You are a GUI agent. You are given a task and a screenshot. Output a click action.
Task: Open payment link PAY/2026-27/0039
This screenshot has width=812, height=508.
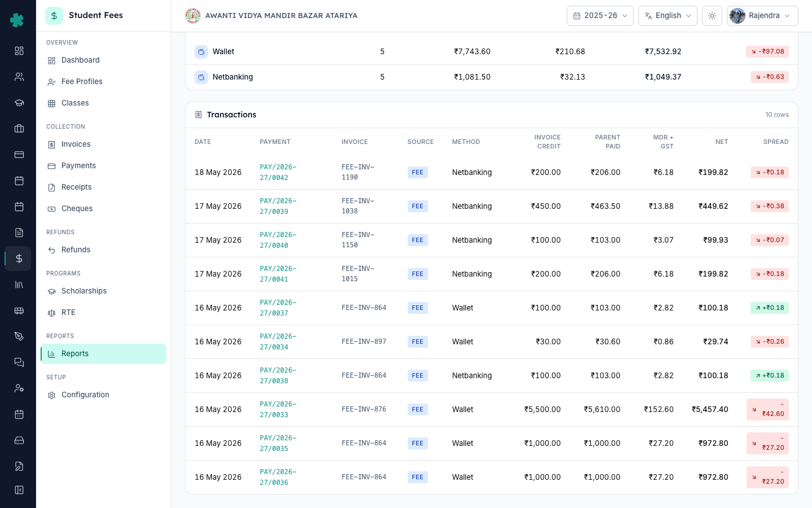point(278,206)
